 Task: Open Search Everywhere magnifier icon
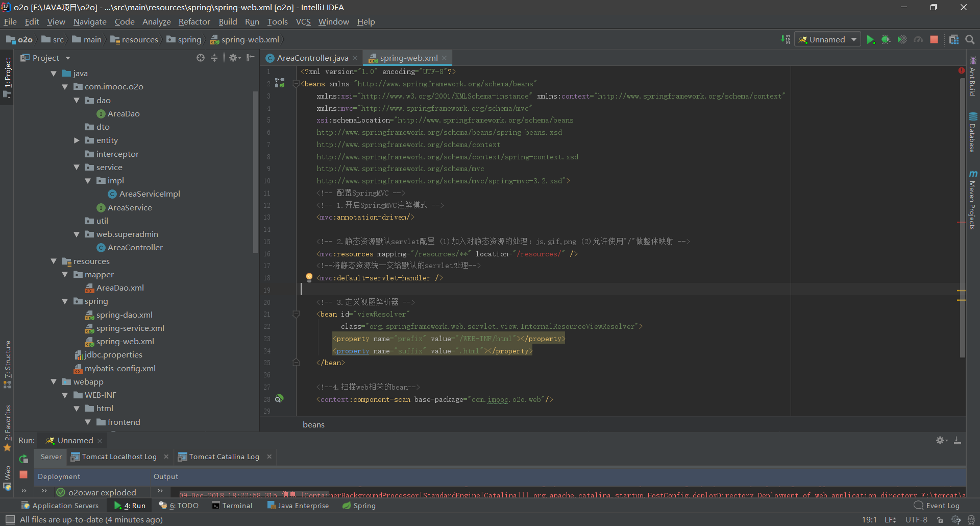pos(970,40)
